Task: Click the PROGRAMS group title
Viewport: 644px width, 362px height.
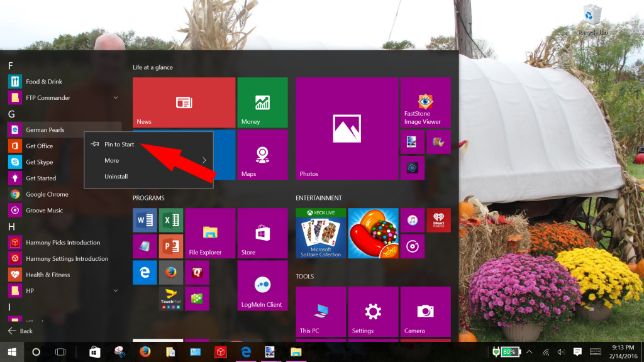Action: coord(148,198)
